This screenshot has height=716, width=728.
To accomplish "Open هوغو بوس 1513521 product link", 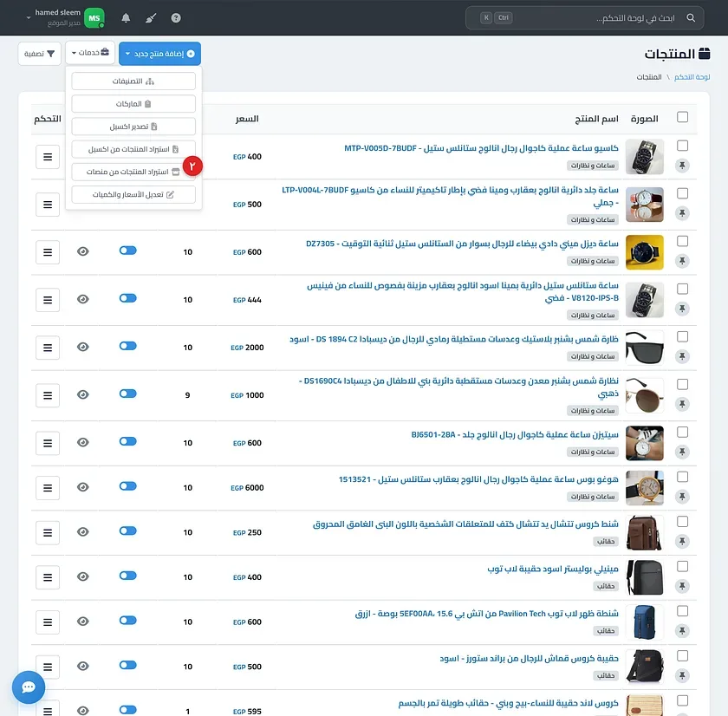I will click(x=478, y=479).
